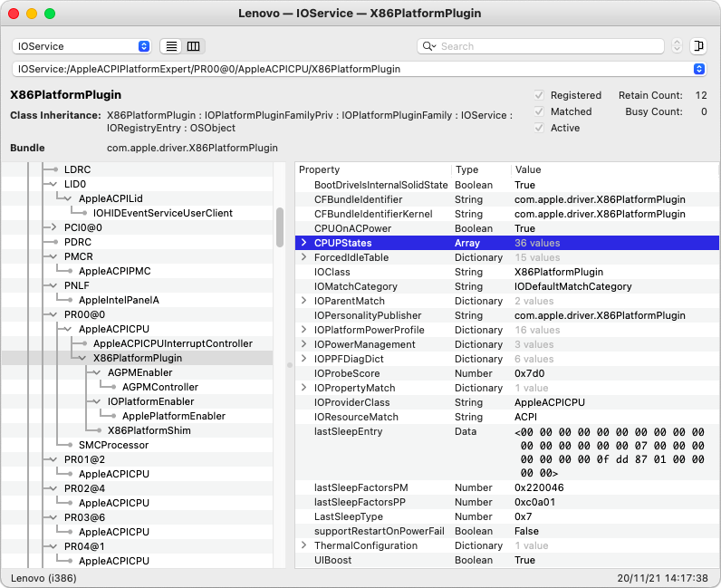Open the IOService plane dropdown
The width and height of the screenshot is (721, 588).
pyautogui.click(x=82, y=46)
